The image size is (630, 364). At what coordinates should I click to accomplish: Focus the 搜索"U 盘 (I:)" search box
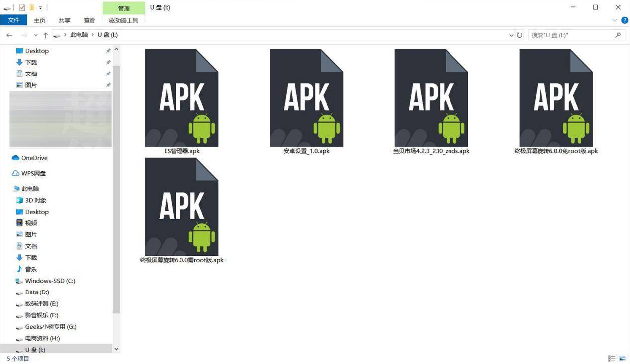(576, 35)
